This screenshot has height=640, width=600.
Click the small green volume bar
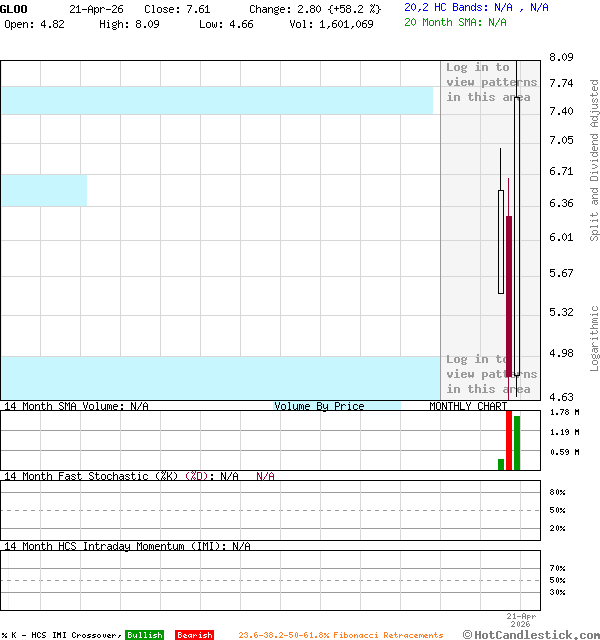pos(501,464)
